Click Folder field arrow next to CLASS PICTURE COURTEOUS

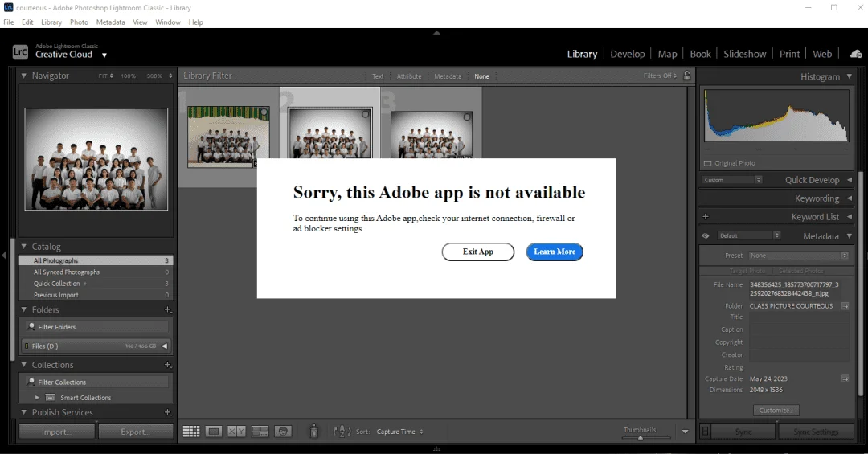pyautogui.click(x=845, y=305)
